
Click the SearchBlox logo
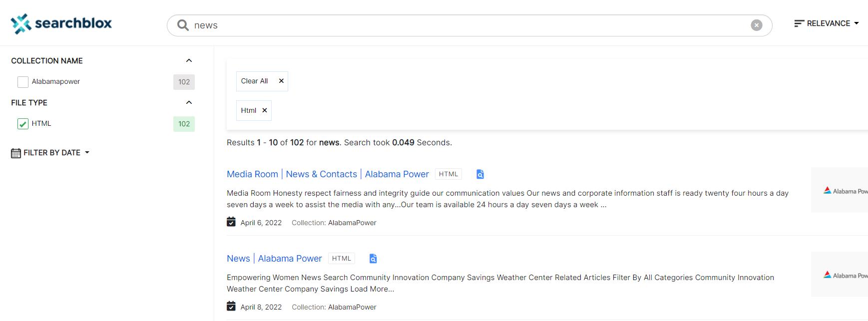pyautogui.click(x=61, y=23)
